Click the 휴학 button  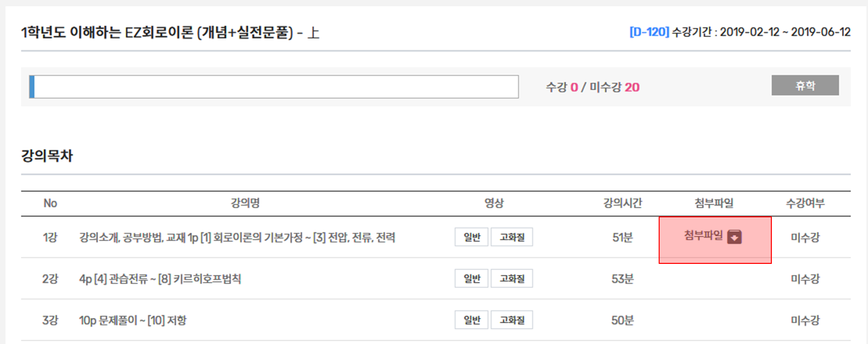pyautogui.click(x=805, y=85)
